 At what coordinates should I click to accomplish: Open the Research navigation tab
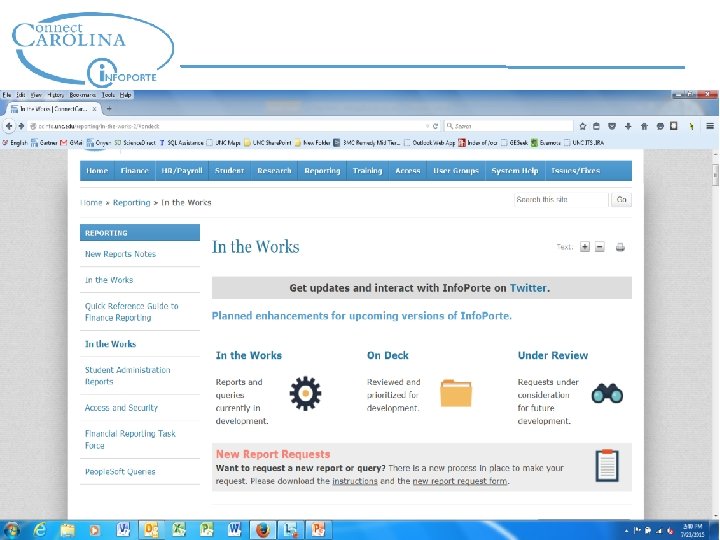coord(274,171)
